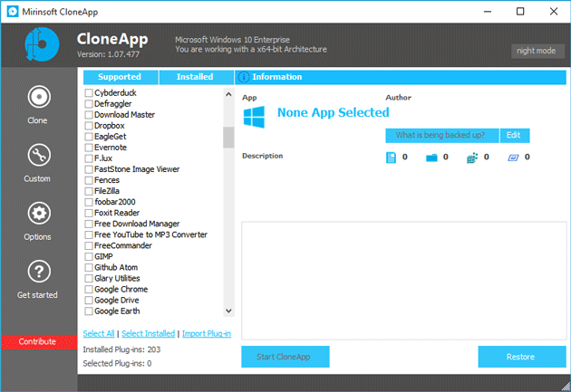The width and height of the screenshot is (571, 392).
Task: Tick Free YouTube to MP3 Converter checkbox
Action: coord(89,234)
